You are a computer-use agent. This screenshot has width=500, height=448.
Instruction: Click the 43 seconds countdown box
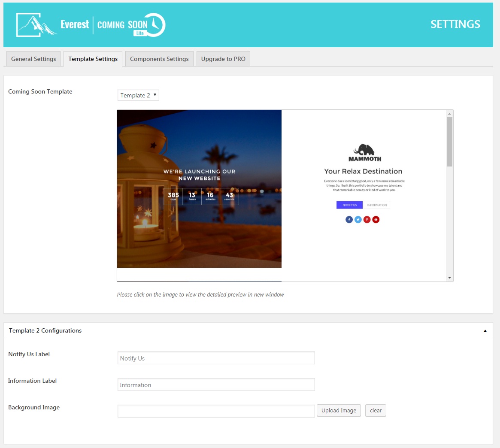click(229, 197)
